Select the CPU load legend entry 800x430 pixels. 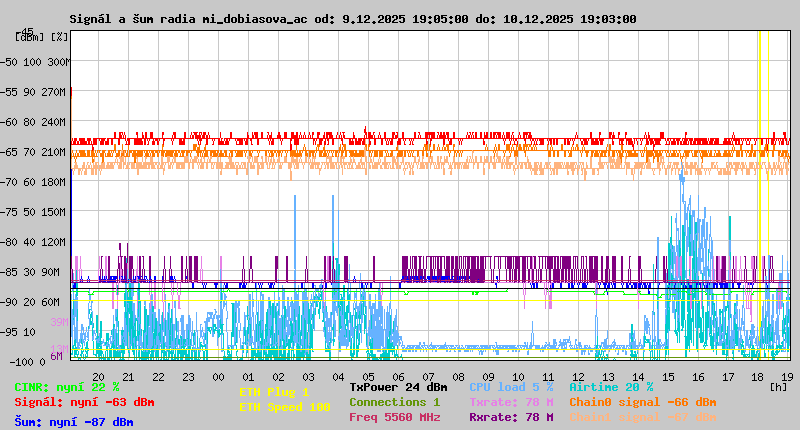pos(510,387)
